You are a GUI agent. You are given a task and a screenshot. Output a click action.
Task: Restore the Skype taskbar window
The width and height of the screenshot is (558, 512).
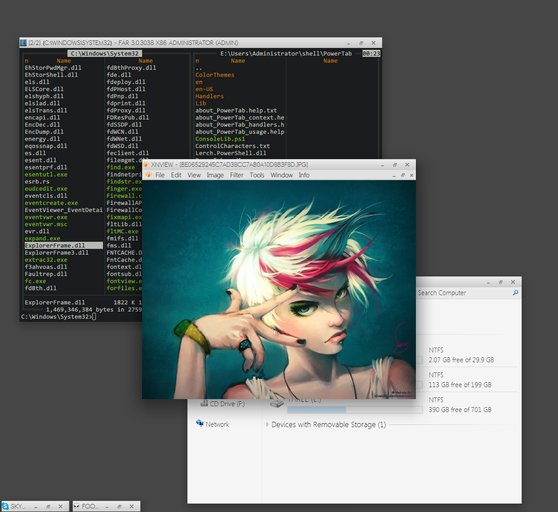[x=48, y=506]
